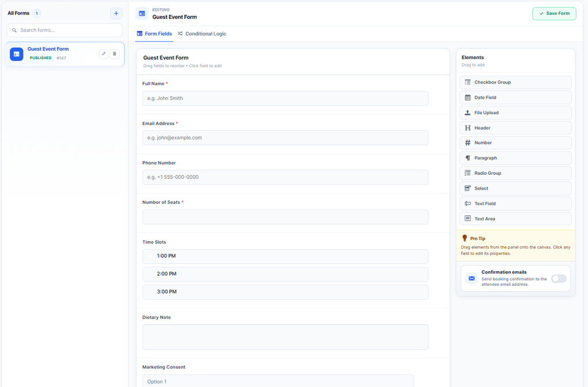Click the Email Address input field
This screenshot has height=387, width=588.
click(x=285, y=138)
